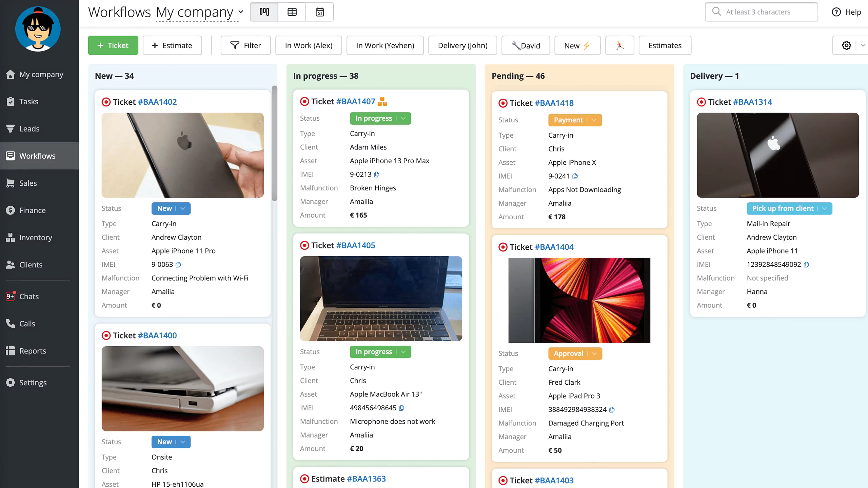This screenshot has height=488, width=868.
Task: Apply In Work (Yevhen) preset
Action: pos(385,45)
